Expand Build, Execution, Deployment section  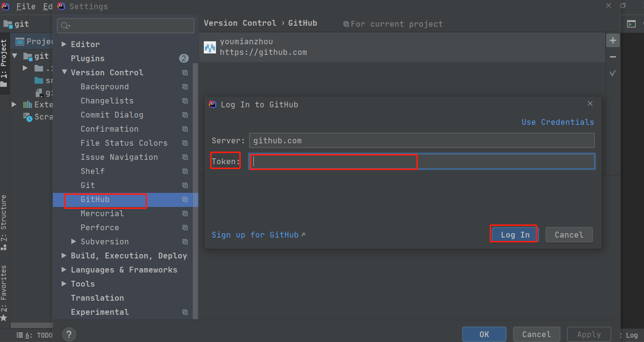click(x=64, y=256)
